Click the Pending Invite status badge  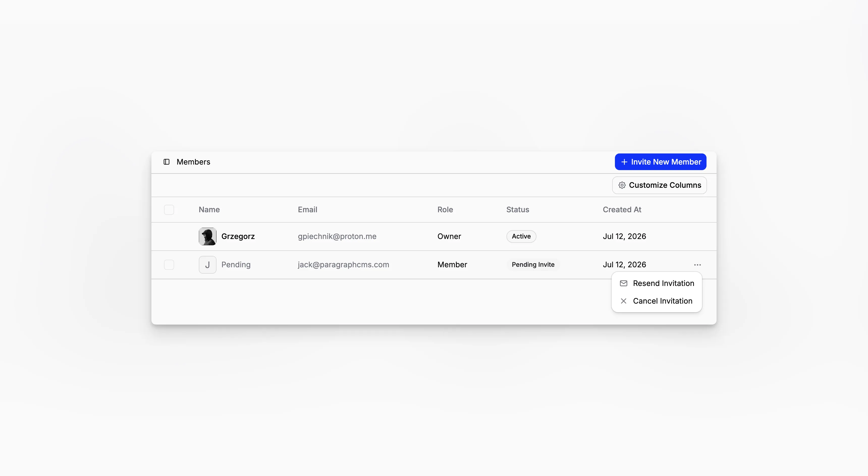[533, 265]
